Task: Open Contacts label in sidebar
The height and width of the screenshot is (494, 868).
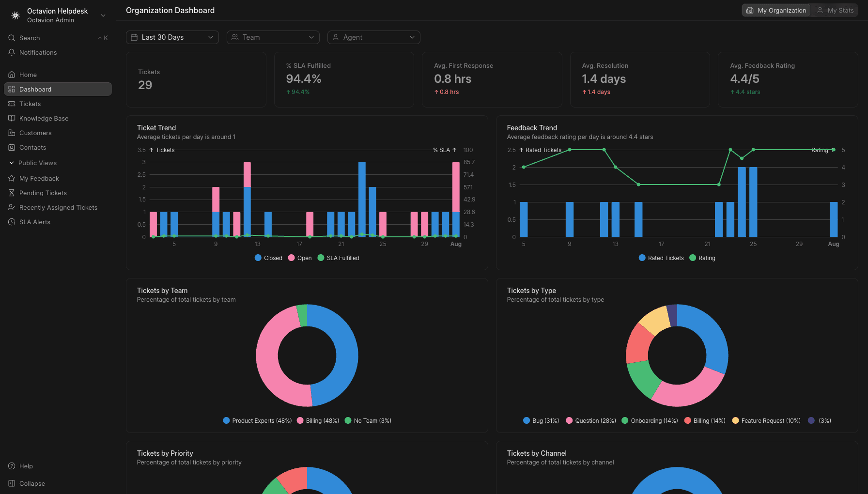Action: (x=33, y=147)
